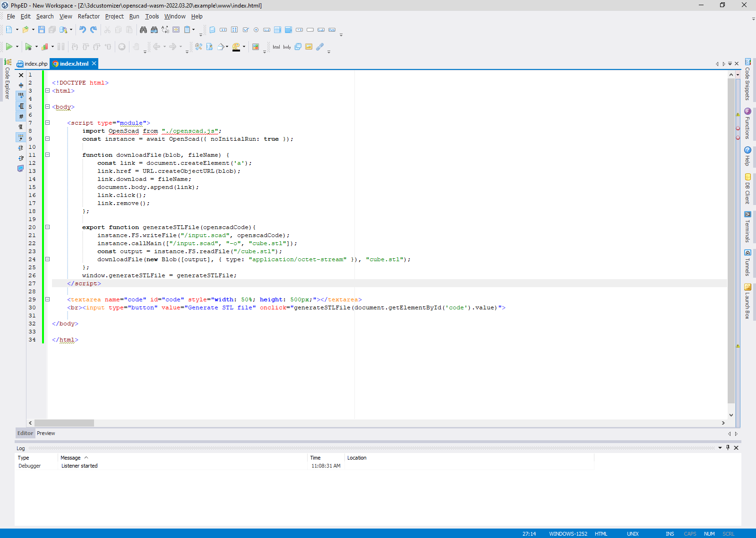Click the color palette icon
Image resolution: width=756 pixels, height=538 pixels.
(x=236, y=47)
